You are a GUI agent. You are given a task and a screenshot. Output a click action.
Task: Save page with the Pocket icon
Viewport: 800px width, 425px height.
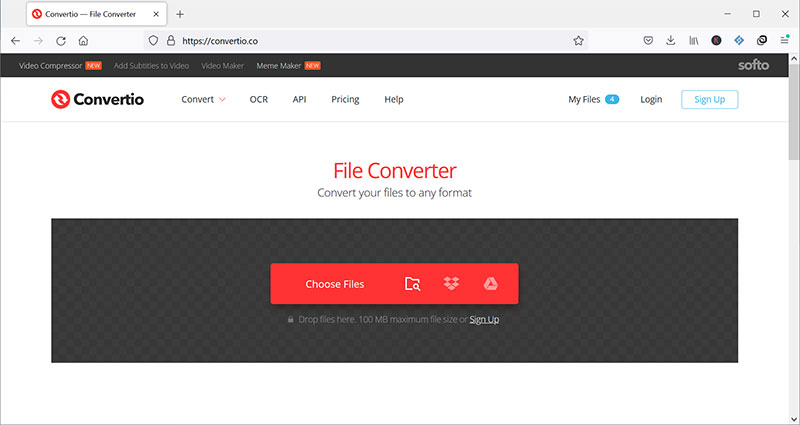point(648,41)
